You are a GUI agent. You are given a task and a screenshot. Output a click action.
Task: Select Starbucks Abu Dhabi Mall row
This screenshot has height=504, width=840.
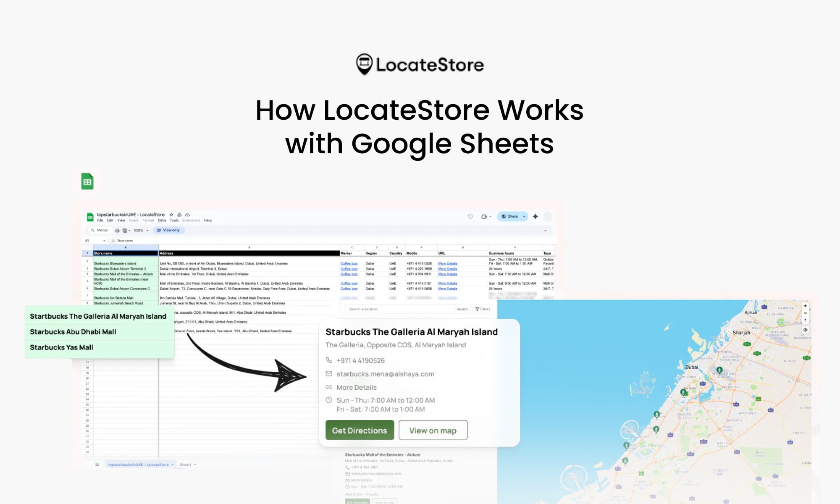click(73, 332)
